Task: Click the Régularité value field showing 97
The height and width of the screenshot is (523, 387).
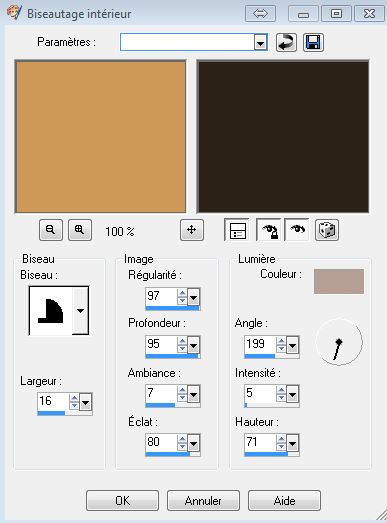Action: click(161, 296)
